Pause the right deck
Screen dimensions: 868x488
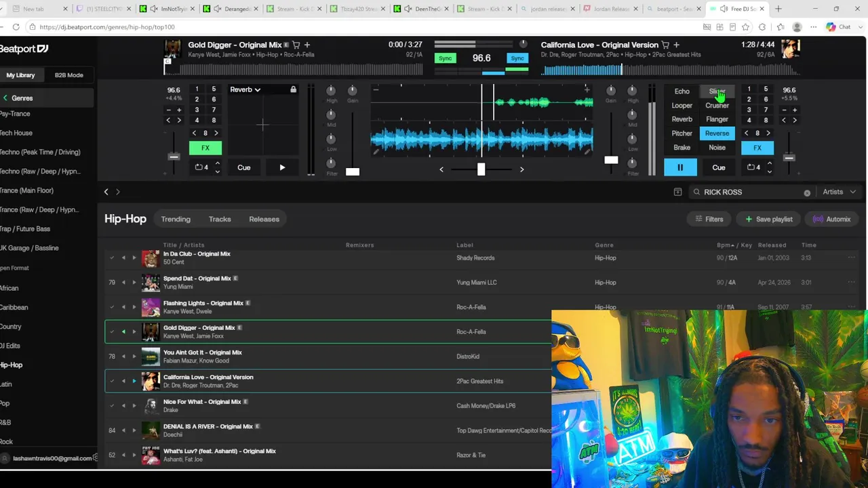point(680,167)
